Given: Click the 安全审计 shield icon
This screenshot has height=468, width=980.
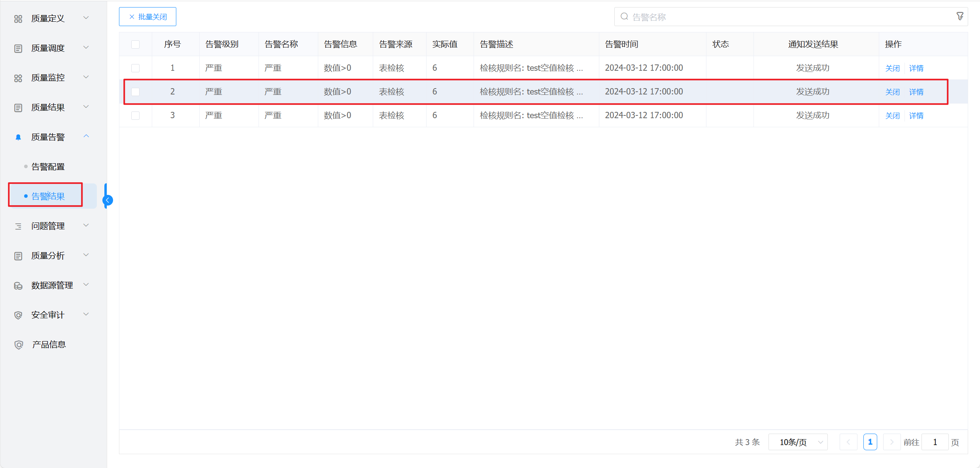Looking at the screenshot, I should (18, 315).
